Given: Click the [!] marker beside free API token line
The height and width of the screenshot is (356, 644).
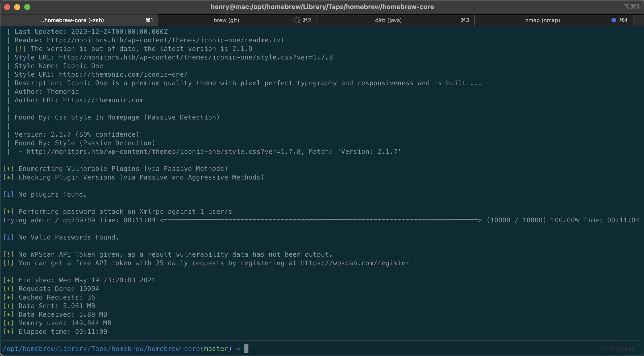Looking at the screenshot, I should 8,263.
